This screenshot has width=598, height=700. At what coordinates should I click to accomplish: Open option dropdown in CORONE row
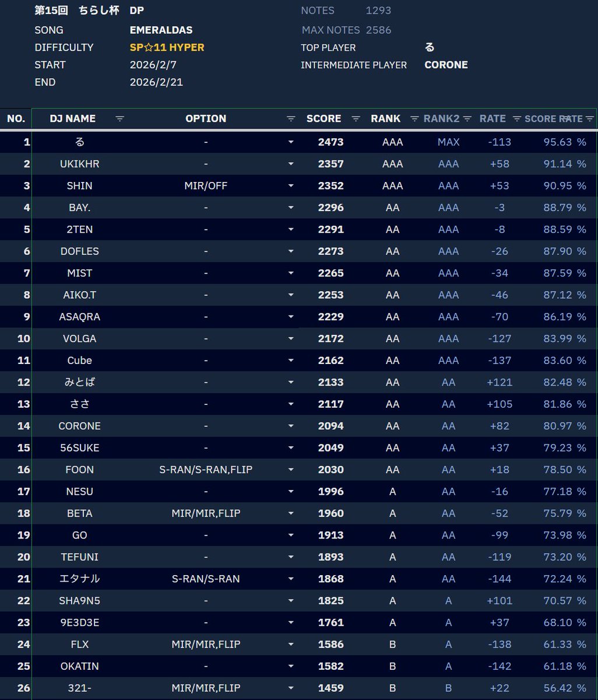[x=291, y=426]
